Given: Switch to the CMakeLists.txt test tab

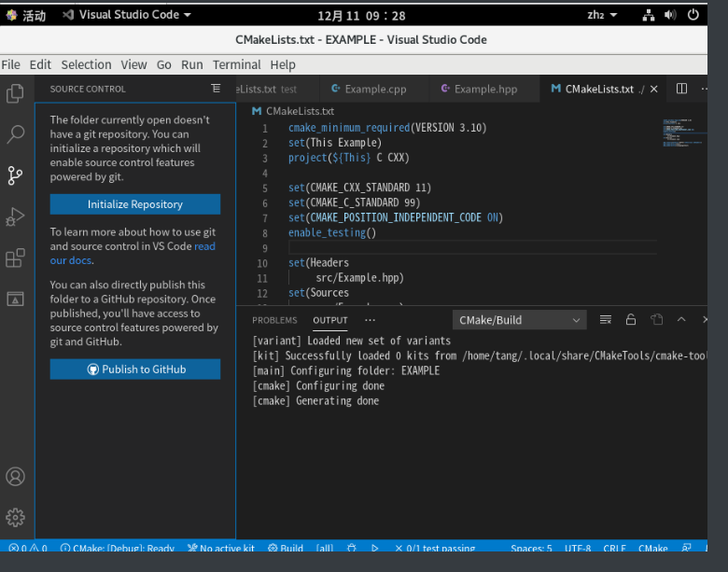Looking at the screenshot, I should pos(277,89).
